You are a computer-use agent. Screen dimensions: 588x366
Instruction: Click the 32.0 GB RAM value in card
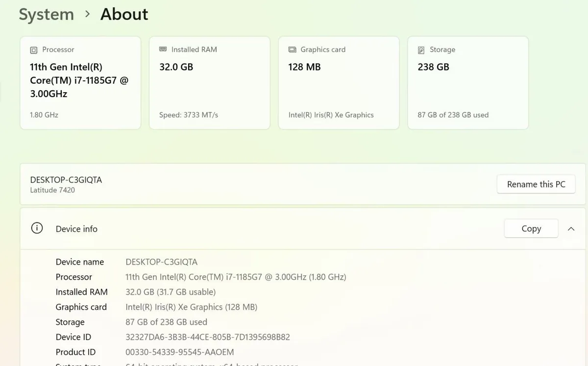[176, 67]
